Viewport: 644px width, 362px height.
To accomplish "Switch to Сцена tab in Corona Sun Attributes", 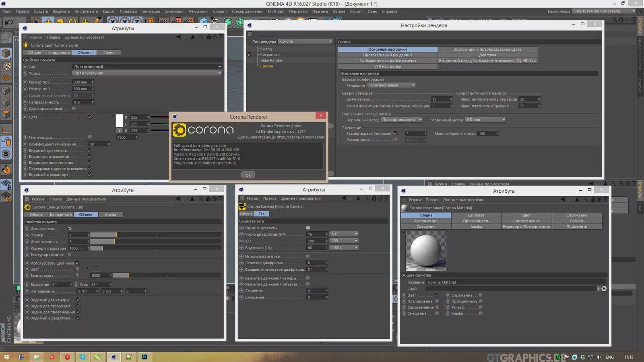I will [x=110, y=215].
